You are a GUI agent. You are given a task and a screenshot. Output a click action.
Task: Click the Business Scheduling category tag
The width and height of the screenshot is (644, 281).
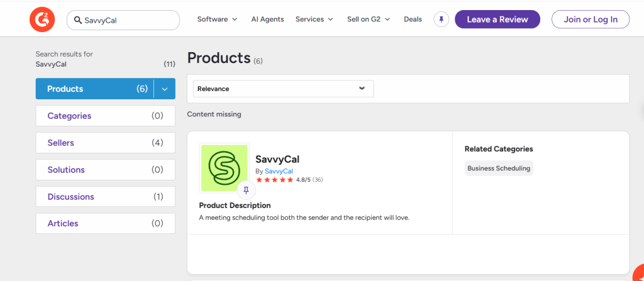tap(499, 168)
